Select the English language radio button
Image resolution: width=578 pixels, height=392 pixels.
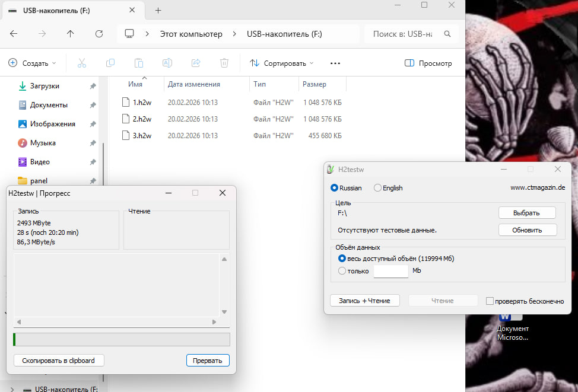(378, 188)
